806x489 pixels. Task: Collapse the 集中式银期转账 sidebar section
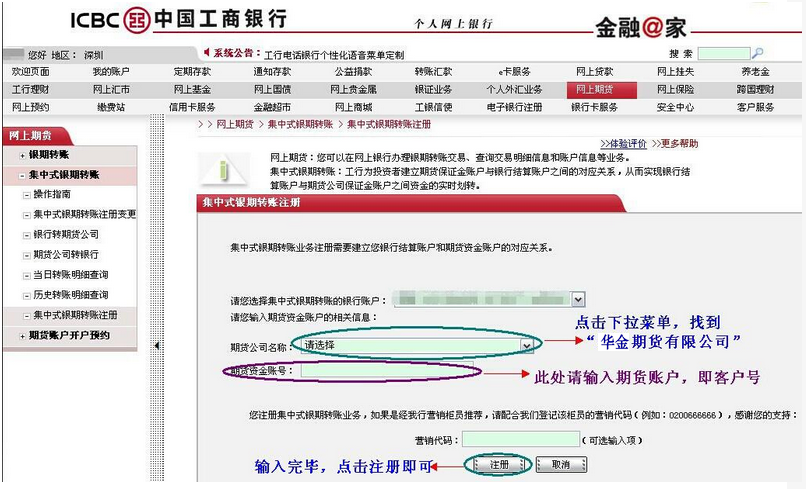click(x=23, y=176)
